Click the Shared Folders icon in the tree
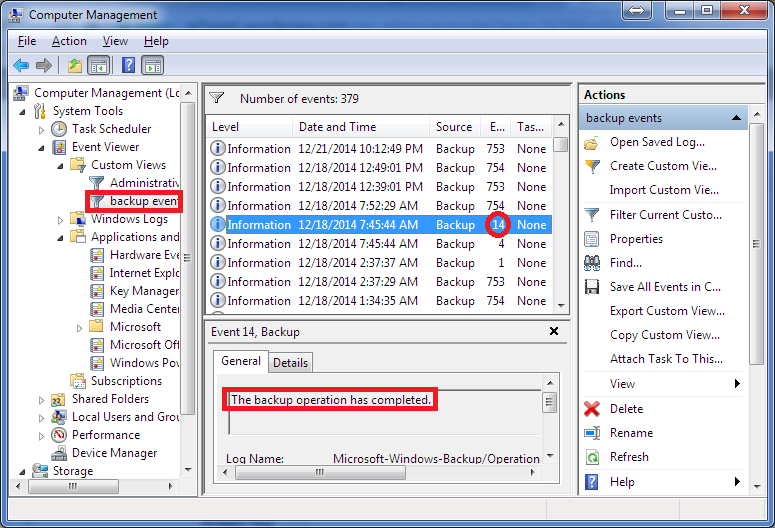The image size is (775, 528). pos(59,399)
